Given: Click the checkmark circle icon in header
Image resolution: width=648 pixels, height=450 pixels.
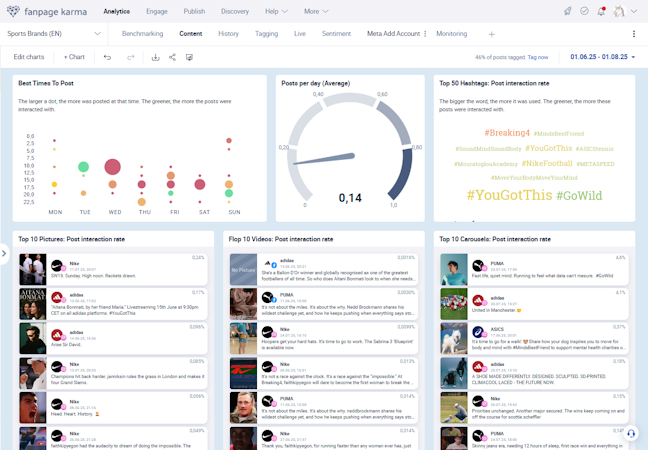Looking at the screenshot, I should 584,11.
